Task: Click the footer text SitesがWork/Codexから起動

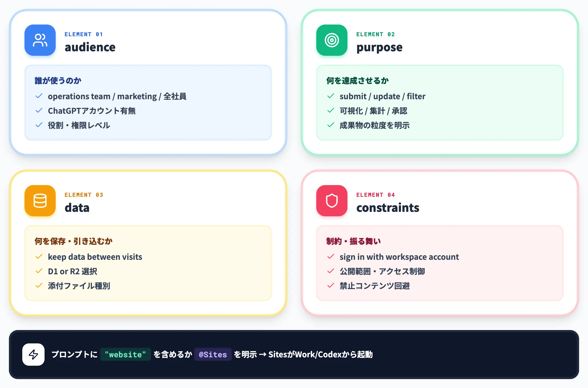Action: click(320, 355)
